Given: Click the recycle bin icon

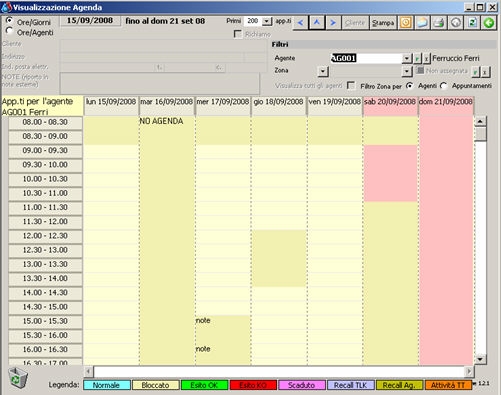Looking at the screenshot, I should coord(17,378).
